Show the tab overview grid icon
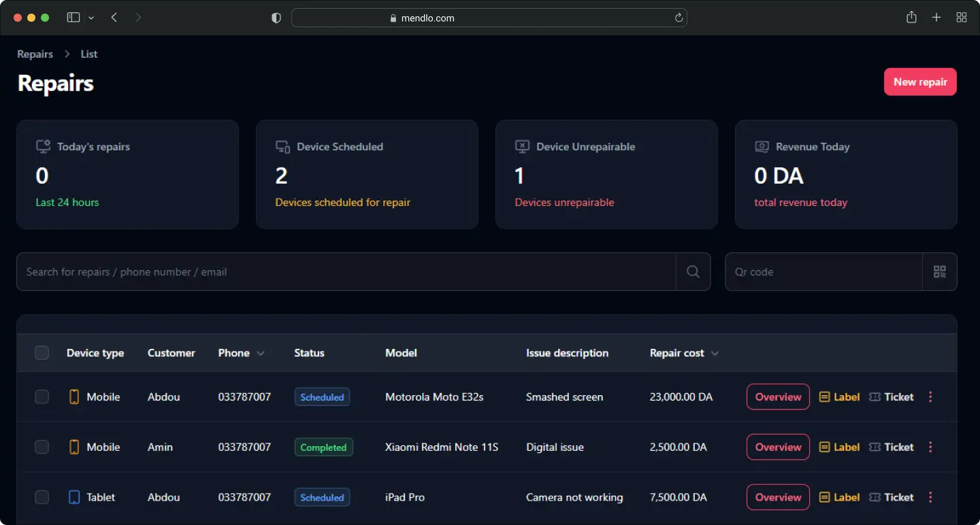 [x=962, y=18]
